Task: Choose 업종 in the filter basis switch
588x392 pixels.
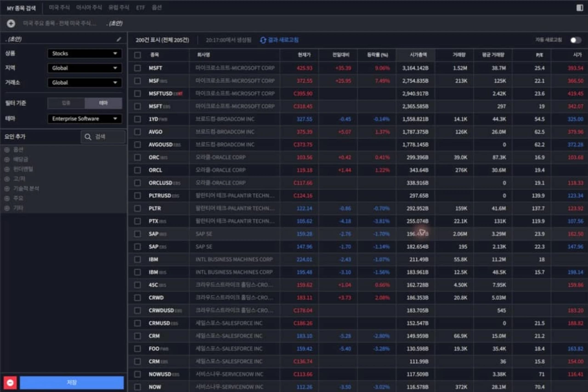Action: pos(66,103)
